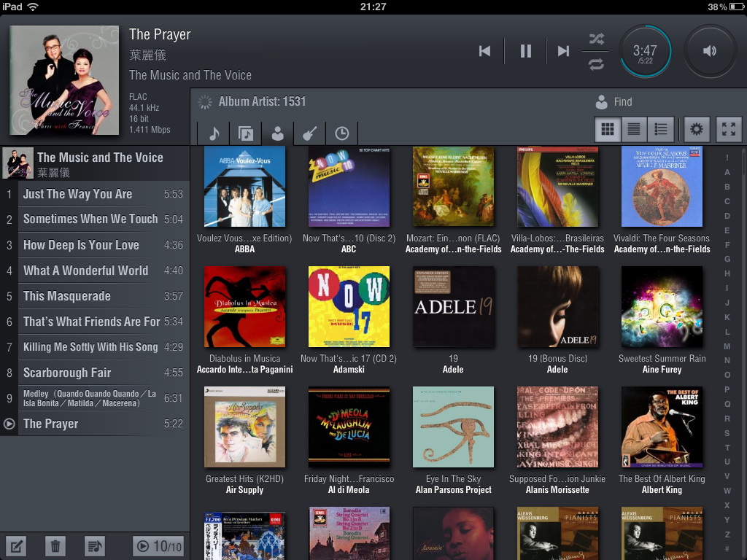
Task: Open the volume control knob
Action: pyautogui.click(x=710, y=51)
